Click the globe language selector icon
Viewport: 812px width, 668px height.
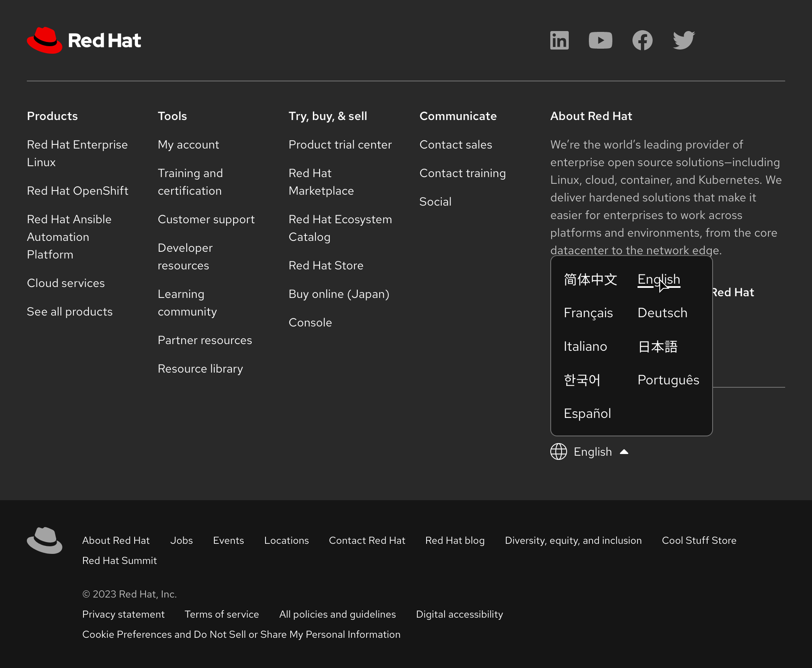[558, 451]
